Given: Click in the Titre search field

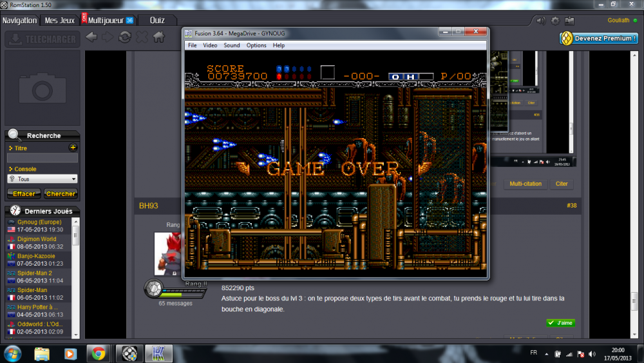Looking at the screenshot, I should (x=43, y=158).
